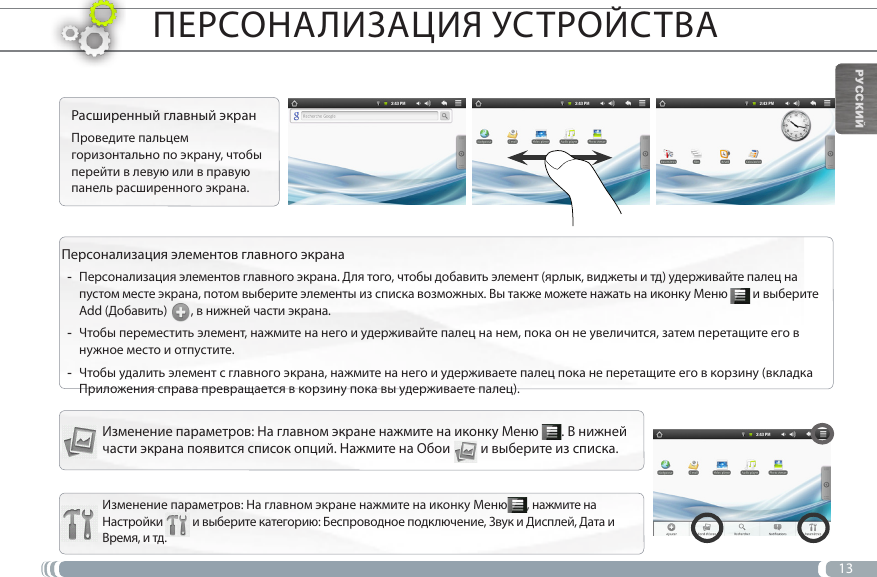Image resolution: width=877 pixels, height=577 pixels.
Task: Tap the Rechercher option in the bottom menu
Action: click(x=742, y=528)
